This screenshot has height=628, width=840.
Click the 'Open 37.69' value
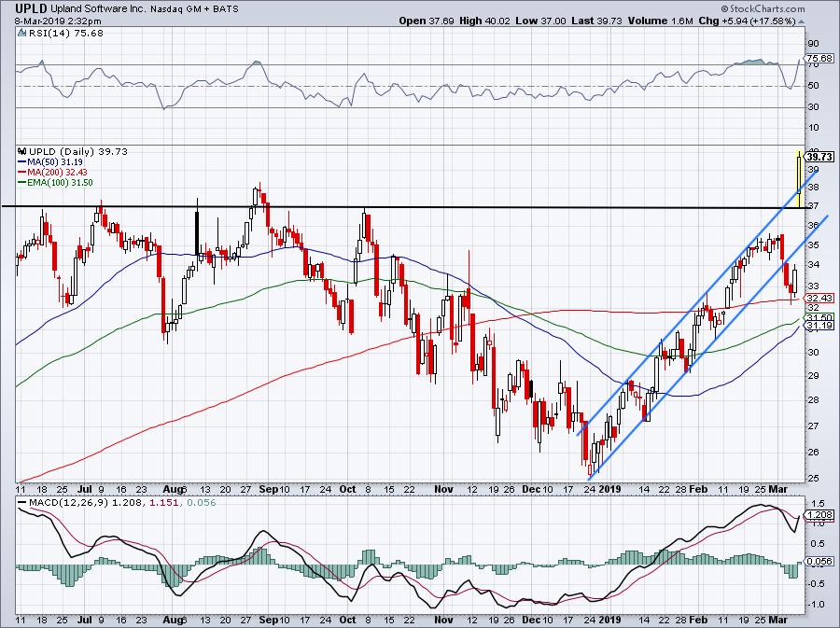pyautogui.click(x=427, y=21)
